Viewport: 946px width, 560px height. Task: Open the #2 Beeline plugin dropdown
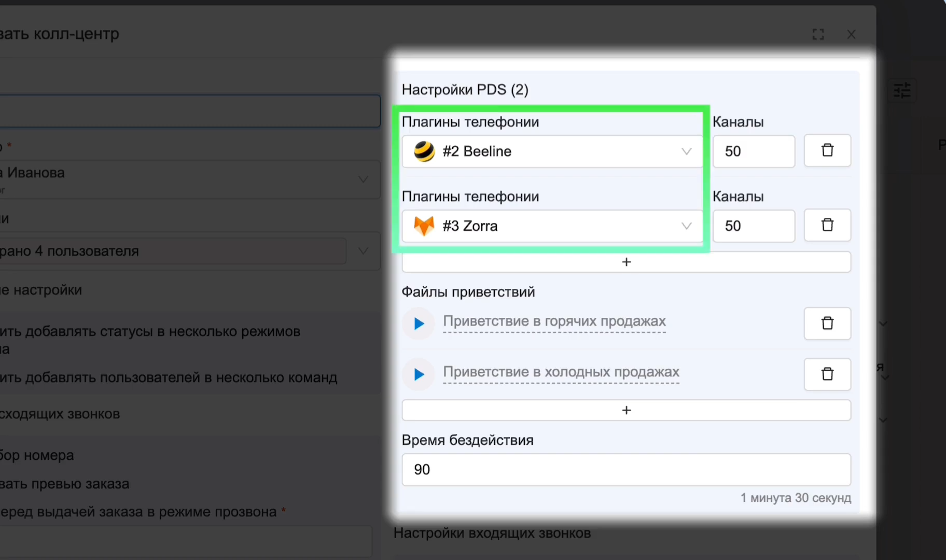point(552,151)
